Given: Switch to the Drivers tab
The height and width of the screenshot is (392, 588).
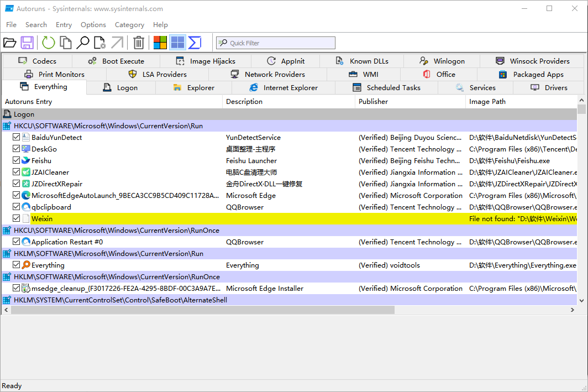Looking at the screenshot, I should [x=548, y=88].
